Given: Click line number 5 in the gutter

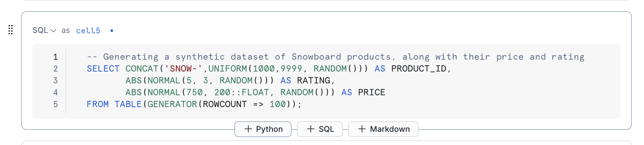Looking at the screenshot, I should (56, 104).
